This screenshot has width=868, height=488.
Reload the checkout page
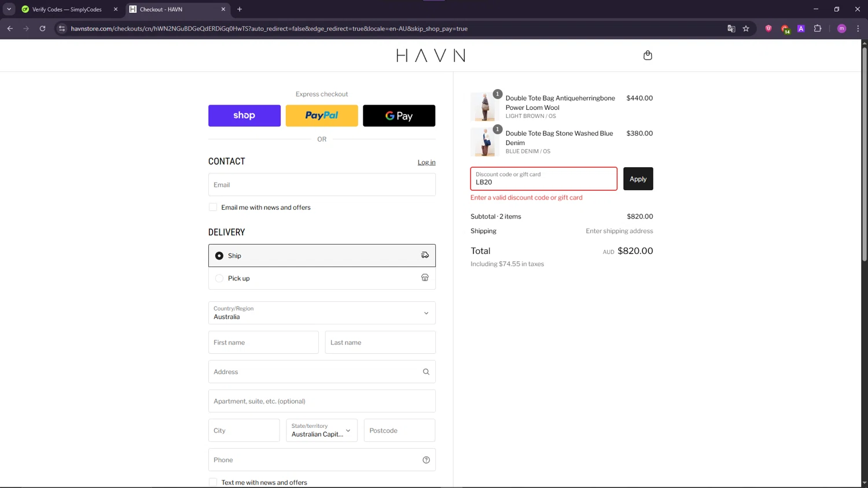pos(42,28)
